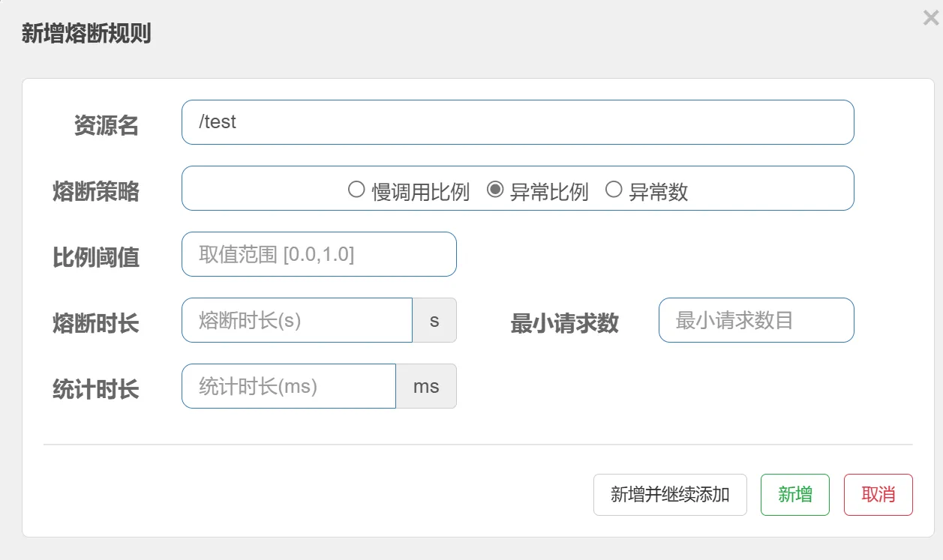
Task: Click the 熔断策略 field label
Action: click(x=95, y=191)
